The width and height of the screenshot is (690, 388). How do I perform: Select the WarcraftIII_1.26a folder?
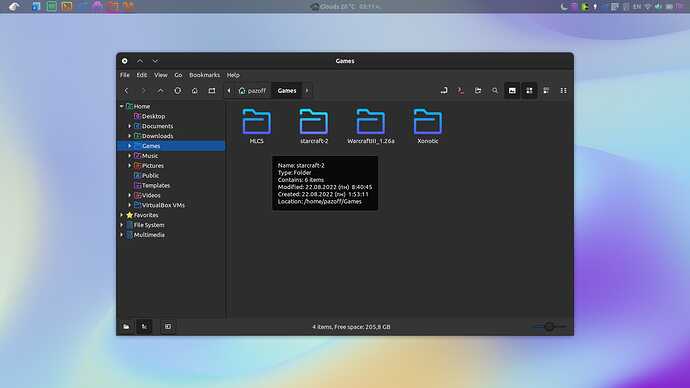coord(371,126)
